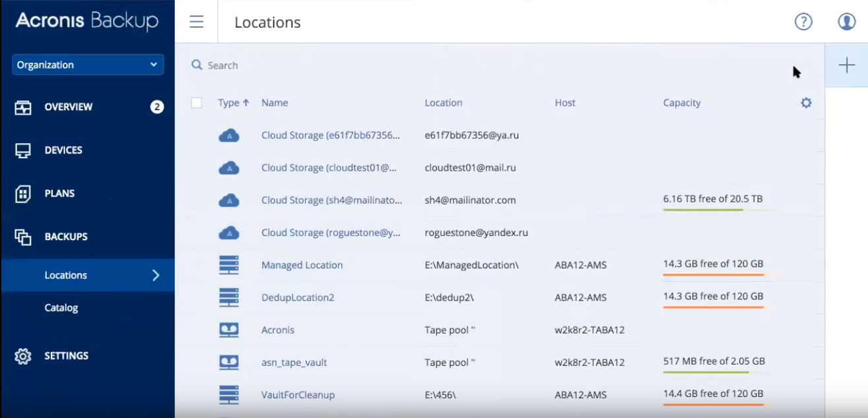868x418 pixels.
Task: Click tape icon for asn_tape_vault row
Action: click(x=228, y=362)
